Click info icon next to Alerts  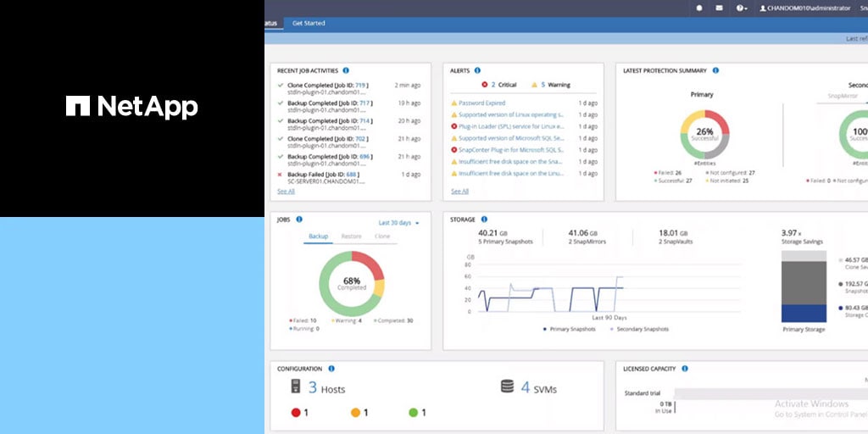(477, 70)
